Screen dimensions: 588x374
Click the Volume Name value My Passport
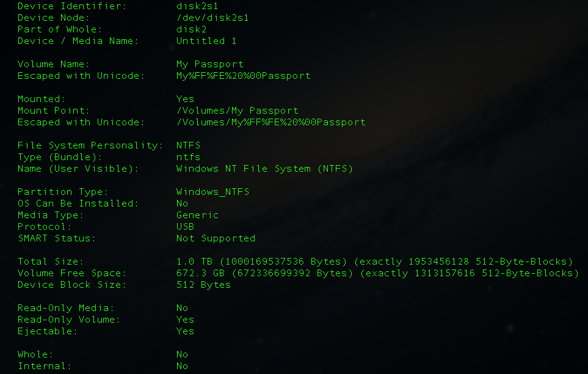coord(209,64)
